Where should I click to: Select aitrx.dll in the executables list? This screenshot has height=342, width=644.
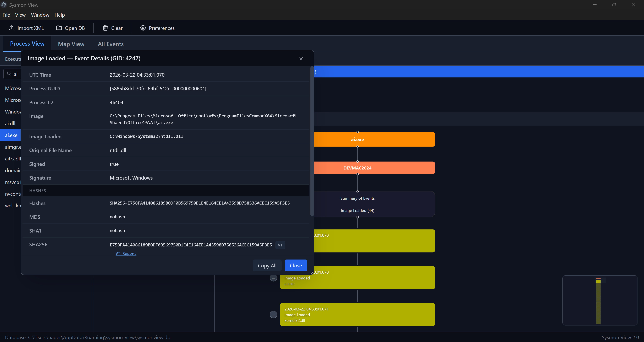[x=10, y=158]
